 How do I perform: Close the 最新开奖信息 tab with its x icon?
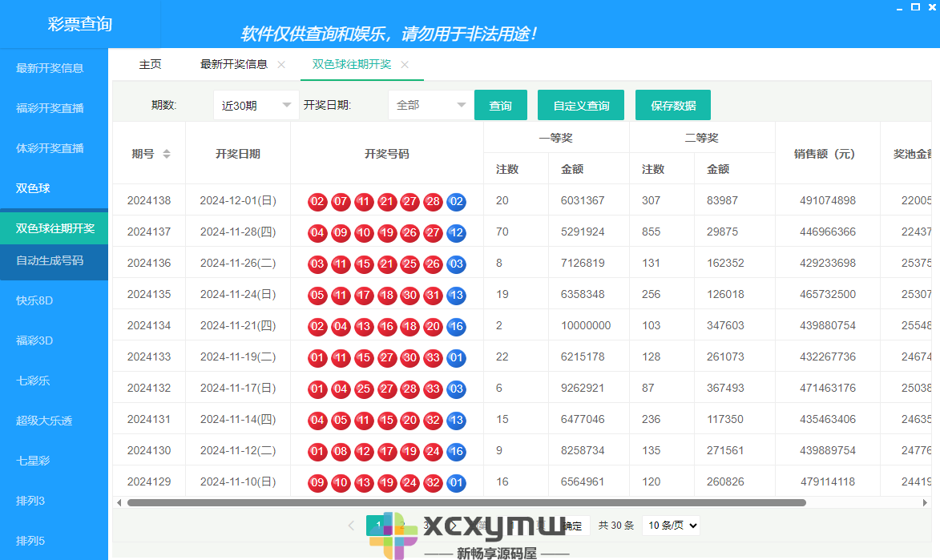click(x=280, y=66)
